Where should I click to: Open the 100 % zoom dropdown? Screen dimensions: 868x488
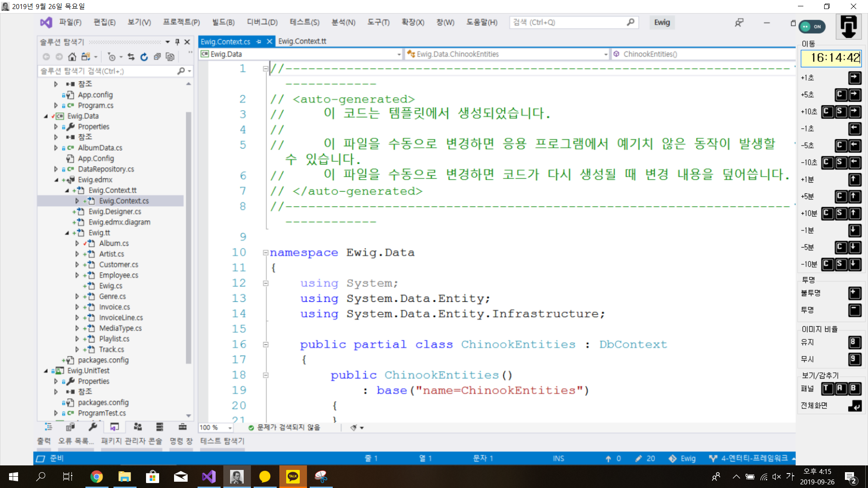click(230, 427)
